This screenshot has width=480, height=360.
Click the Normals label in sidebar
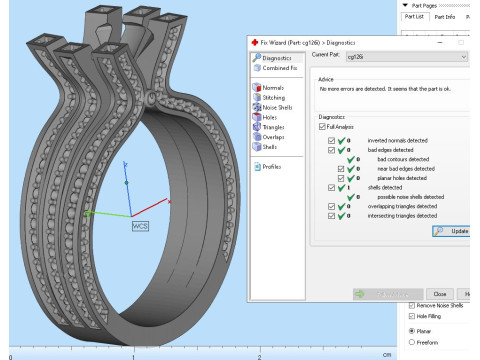273,88
